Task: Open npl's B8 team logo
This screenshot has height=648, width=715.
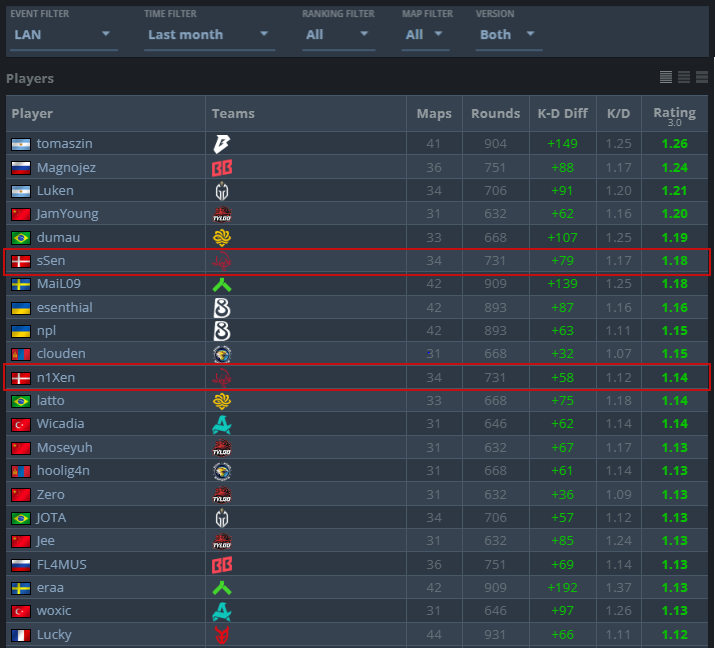Action: click(x=222, y=331)
